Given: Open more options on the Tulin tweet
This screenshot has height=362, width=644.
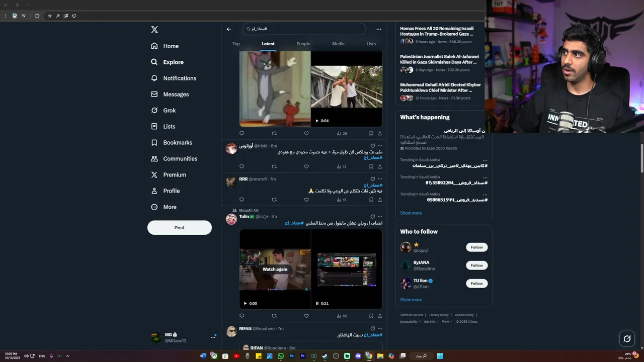Looking at the screenshot, I should pos(380,217).
